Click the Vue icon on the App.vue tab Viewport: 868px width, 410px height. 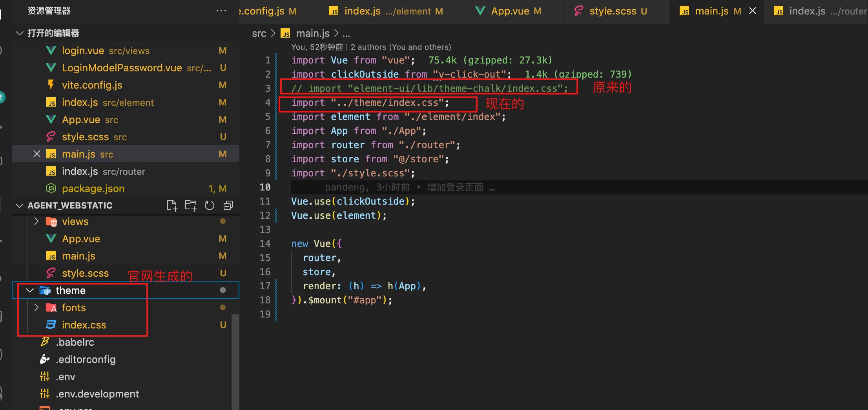[x=480, y=11]
